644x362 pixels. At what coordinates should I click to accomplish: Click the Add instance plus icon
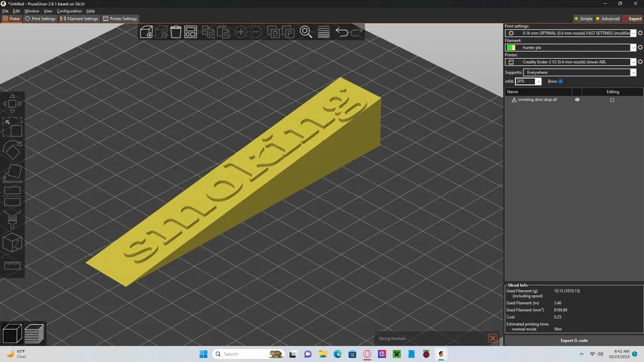pos(241,32)
